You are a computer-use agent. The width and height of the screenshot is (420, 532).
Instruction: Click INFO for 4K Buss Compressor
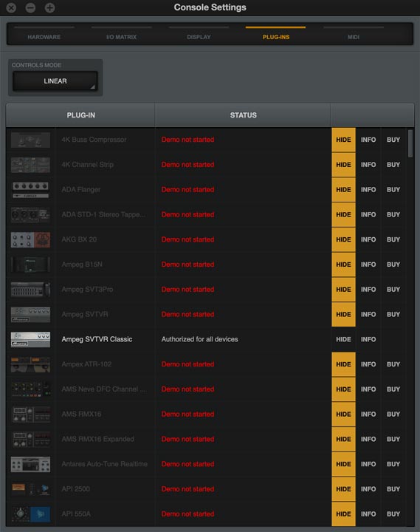point(368,140)
